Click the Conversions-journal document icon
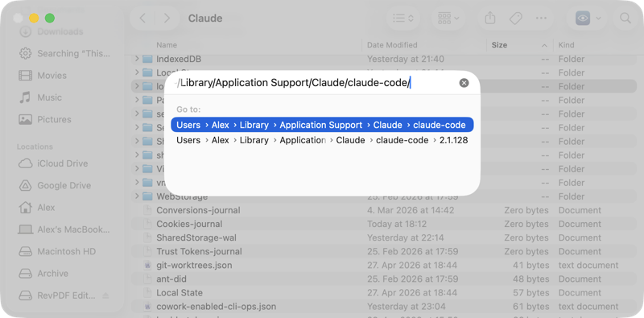Screen dimensions: 644x318 pos(147,210)
